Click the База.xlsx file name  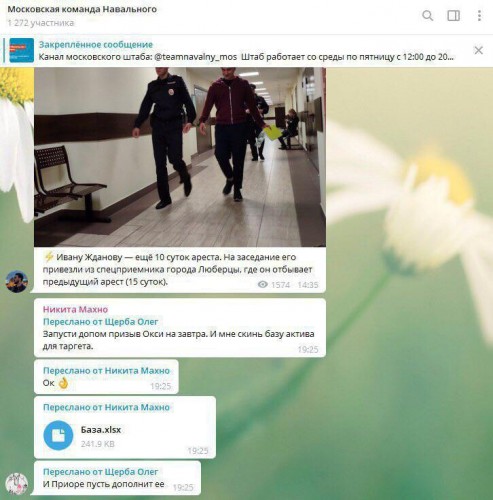[x=101, y=430]
